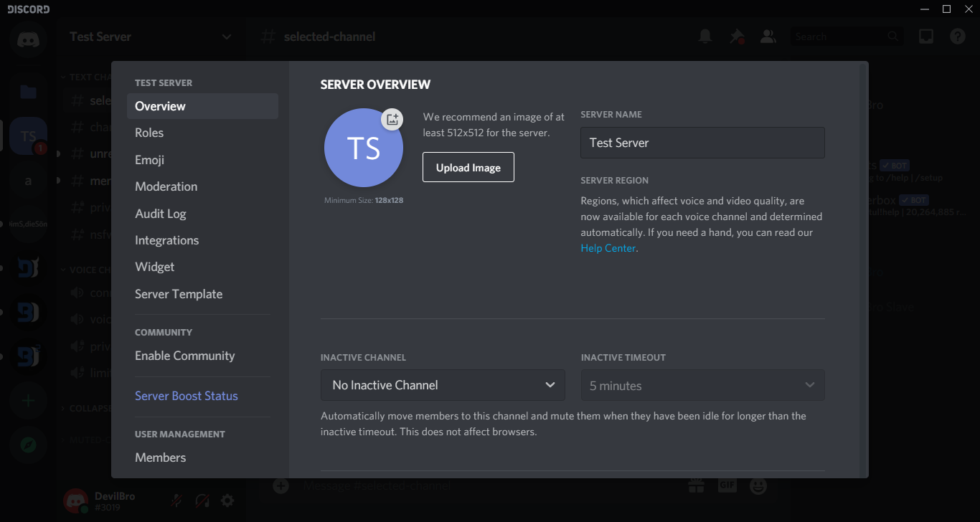Open the Help Center link
Viewport: 980px width, 522px height.
[x=608, y=248]
